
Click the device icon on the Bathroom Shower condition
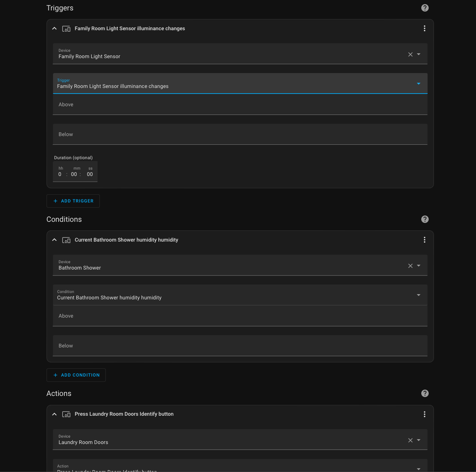[66, 240]
